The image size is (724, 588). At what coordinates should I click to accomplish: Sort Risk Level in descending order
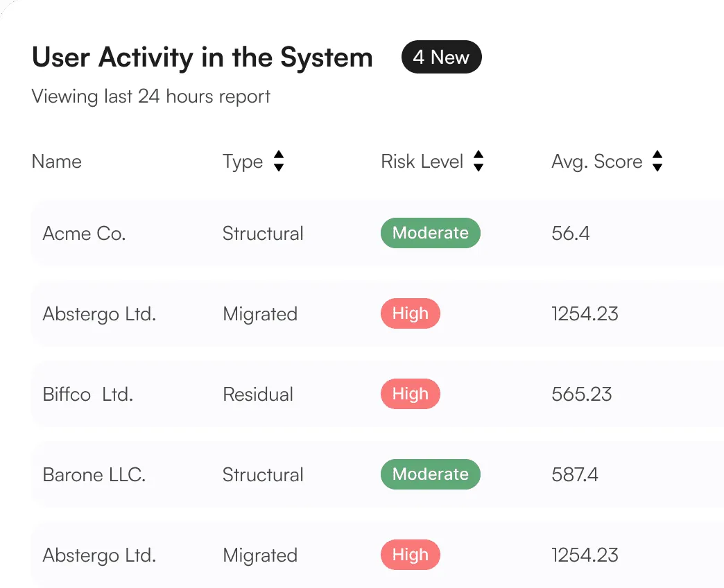[479, 167]
